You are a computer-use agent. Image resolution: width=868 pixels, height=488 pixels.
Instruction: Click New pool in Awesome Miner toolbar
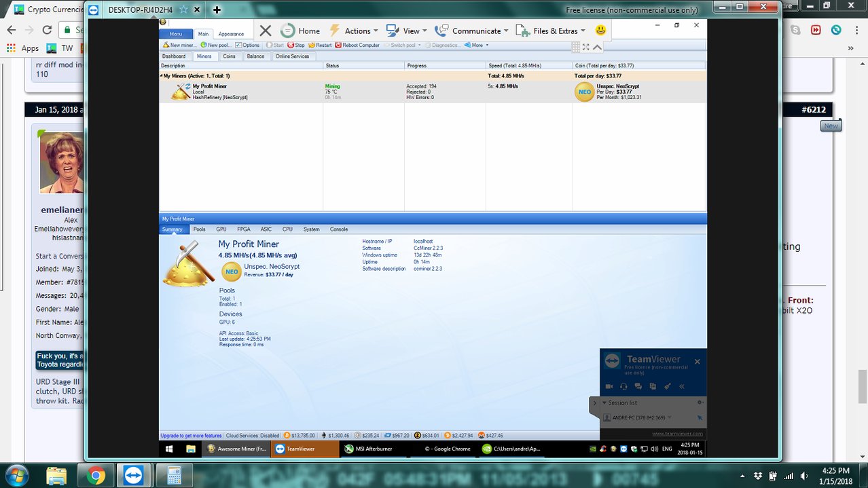(216, 45)
